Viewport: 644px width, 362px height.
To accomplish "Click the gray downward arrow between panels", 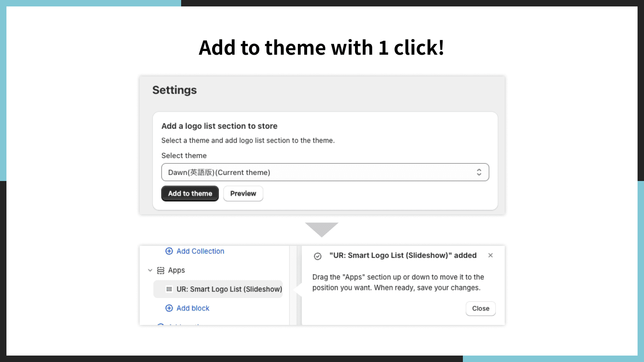I will pos(322,229).
